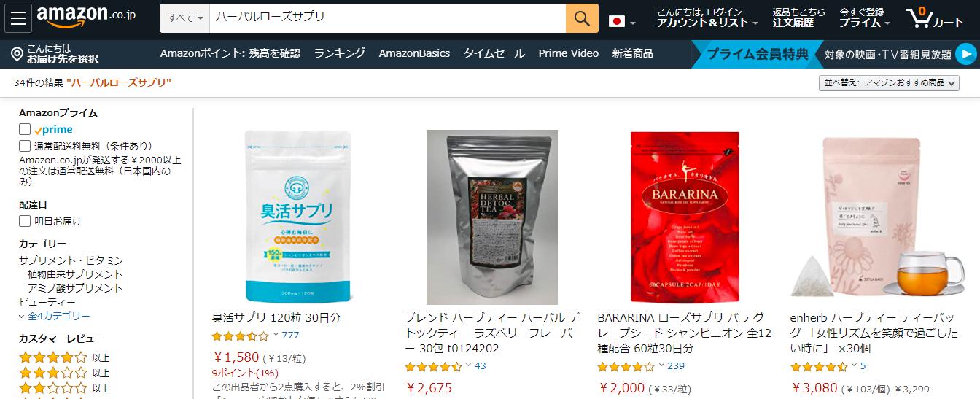
Task: Filter by four stars and up rating
Action: click(x=64, y=357)
